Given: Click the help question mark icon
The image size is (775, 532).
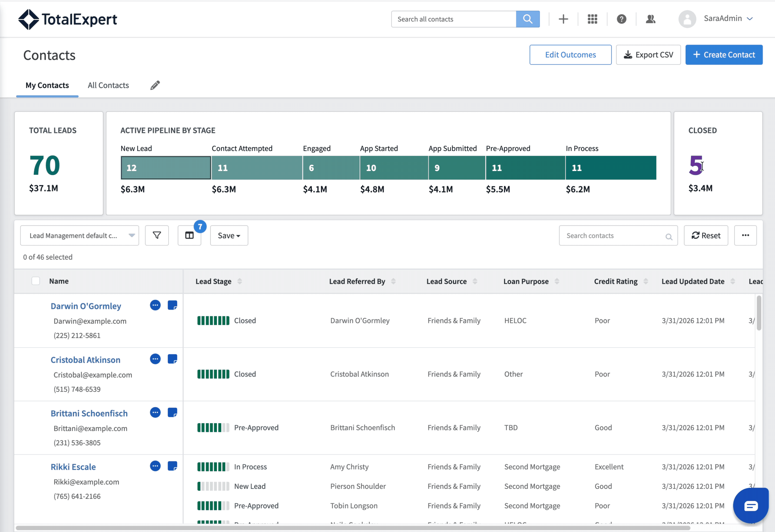Looking at the screenshot, I should coord(621,19).
